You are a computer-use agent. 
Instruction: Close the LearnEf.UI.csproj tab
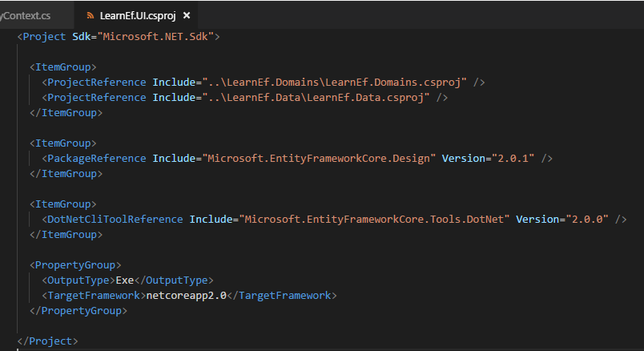click(x=187, y=15)
